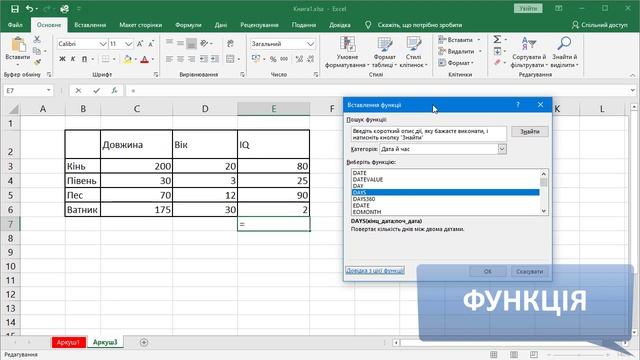Select column header C
The image size is (640, 360).
(136, 109)
